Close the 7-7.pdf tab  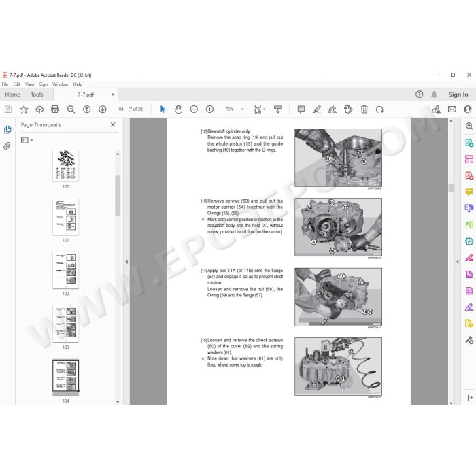coord(113,95)
